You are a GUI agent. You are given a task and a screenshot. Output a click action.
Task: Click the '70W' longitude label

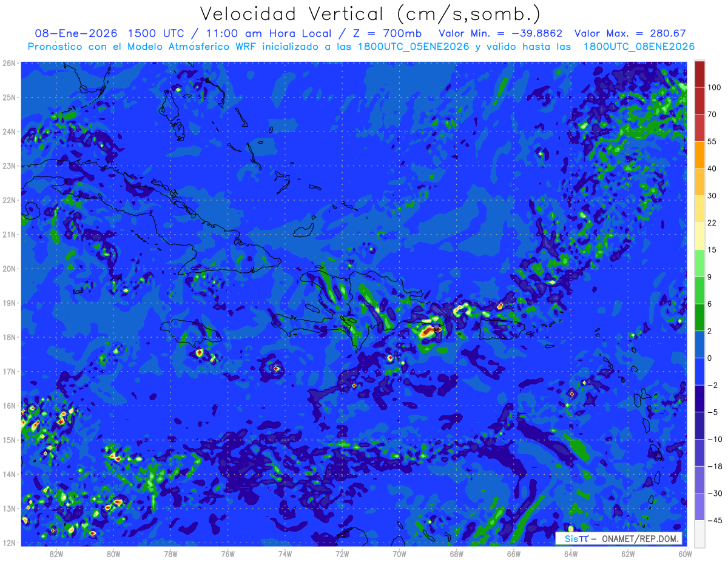399,553
